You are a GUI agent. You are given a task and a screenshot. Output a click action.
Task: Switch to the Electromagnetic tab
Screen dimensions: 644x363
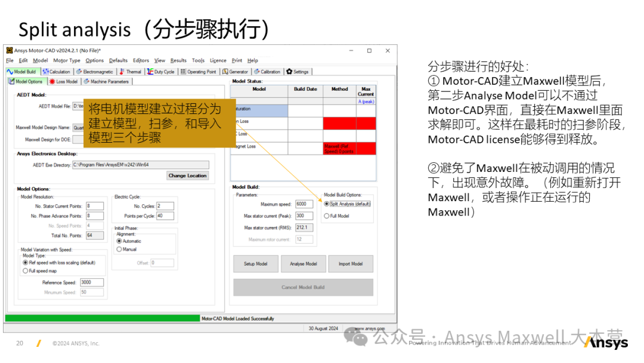pos(94,72)
